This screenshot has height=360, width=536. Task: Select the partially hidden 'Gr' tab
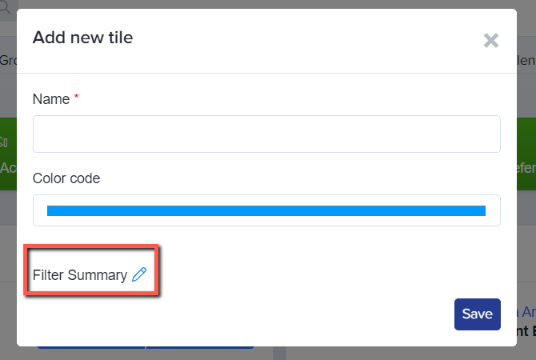[x=8, y=61]
